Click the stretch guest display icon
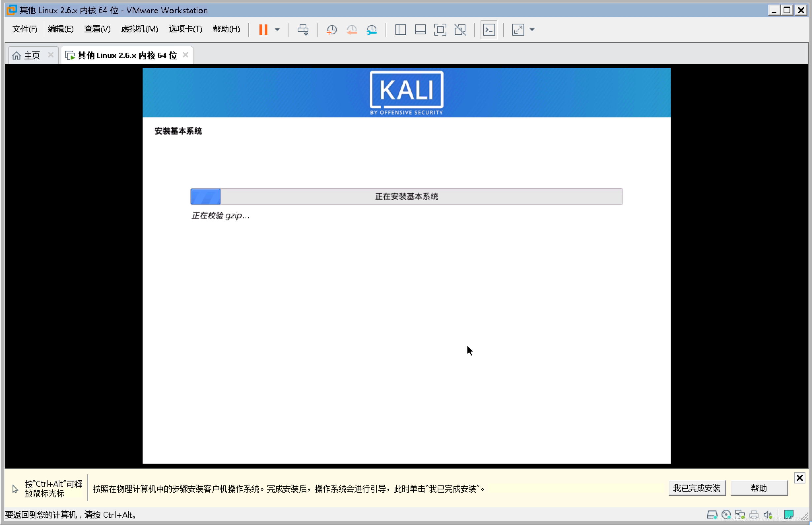Image resolution: width=812 pixels, height=525 pixels. click(x=518, y=30)
